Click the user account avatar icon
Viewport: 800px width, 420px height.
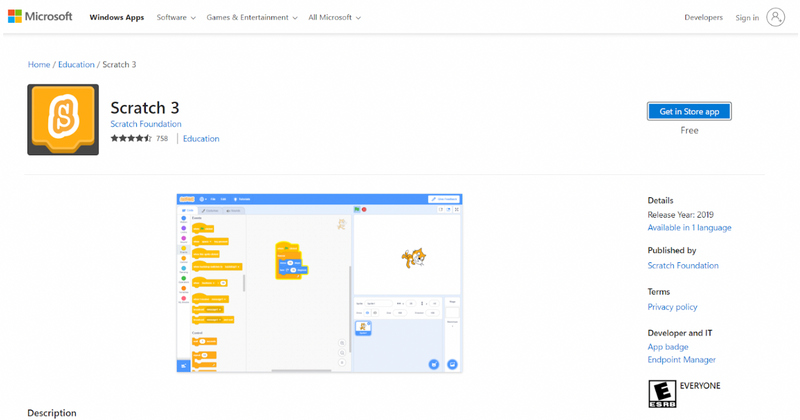point(776,17)
